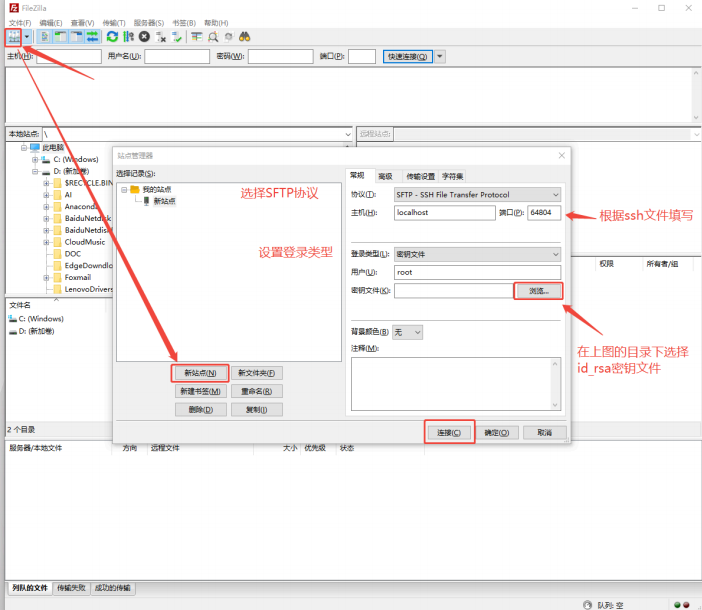This screenshot has width=702, height=610.
Task: Switch to the 传输设置 tab
Action: click(x=420, y=176)
